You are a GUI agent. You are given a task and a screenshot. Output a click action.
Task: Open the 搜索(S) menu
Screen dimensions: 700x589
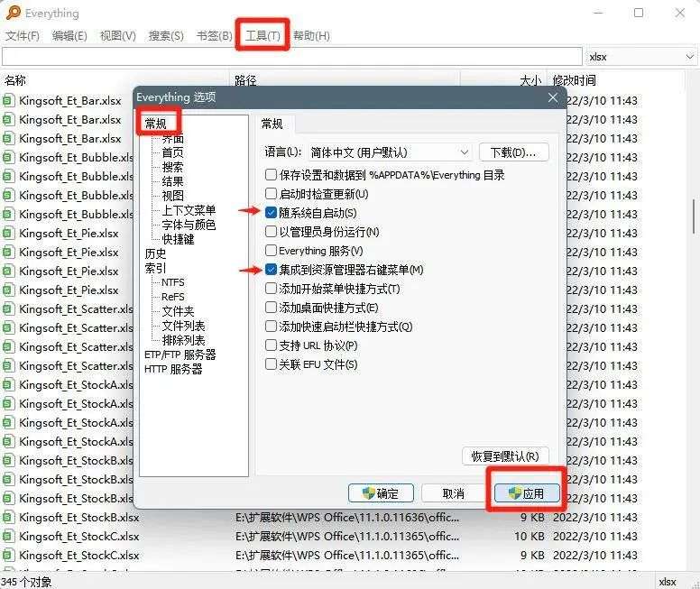[166, 36]
